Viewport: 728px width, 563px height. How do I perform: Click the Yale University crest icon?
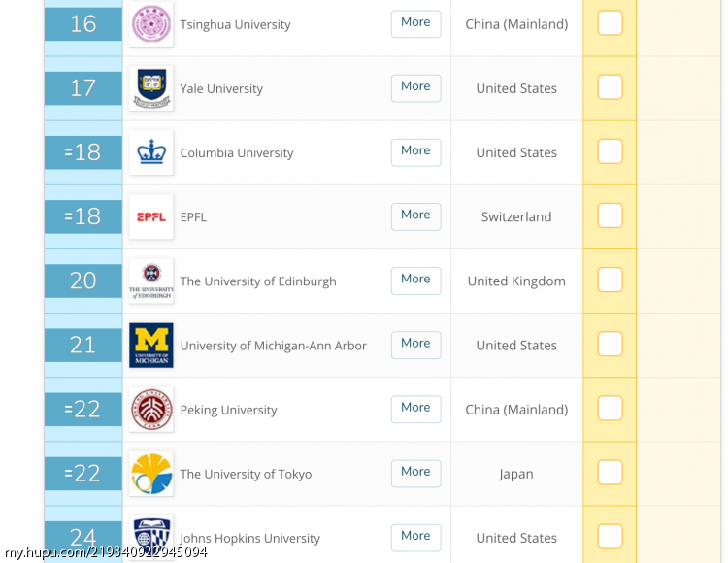pos(150,88)
